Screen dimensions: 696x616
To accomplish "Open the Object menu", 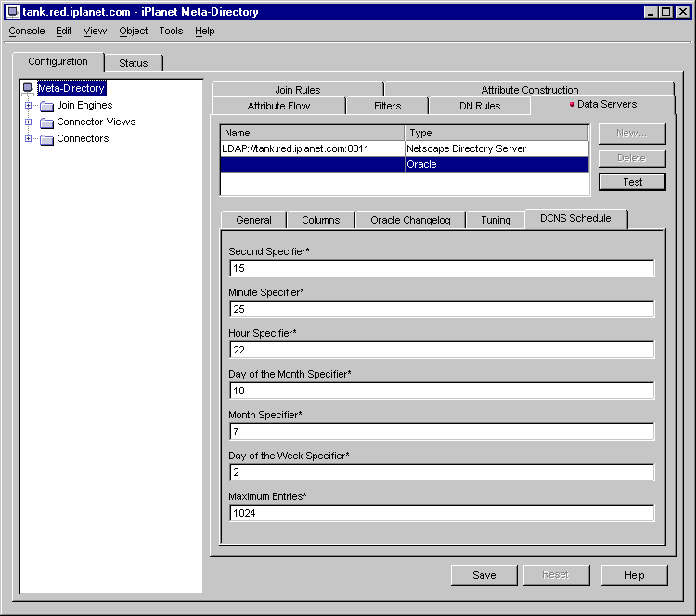I will (x=133, y=31).
